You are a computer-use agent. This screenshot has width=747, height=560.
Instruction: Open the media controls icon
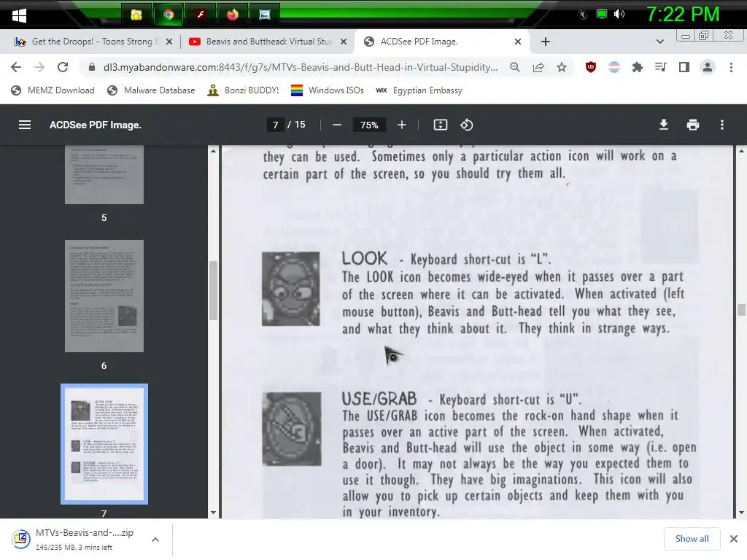pyautogui.click(x=660, y=67)
